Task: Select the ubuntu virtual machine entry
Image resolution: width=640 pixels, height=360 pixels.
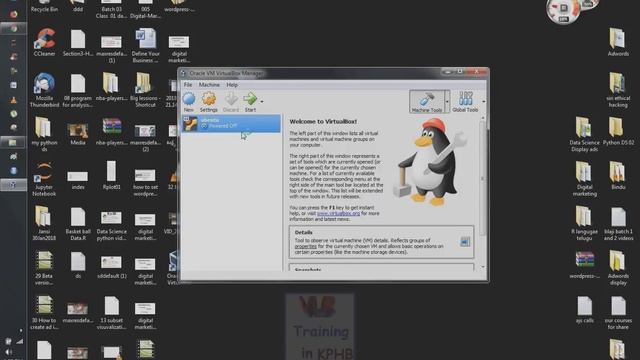Action: click(x=231, y=123)
